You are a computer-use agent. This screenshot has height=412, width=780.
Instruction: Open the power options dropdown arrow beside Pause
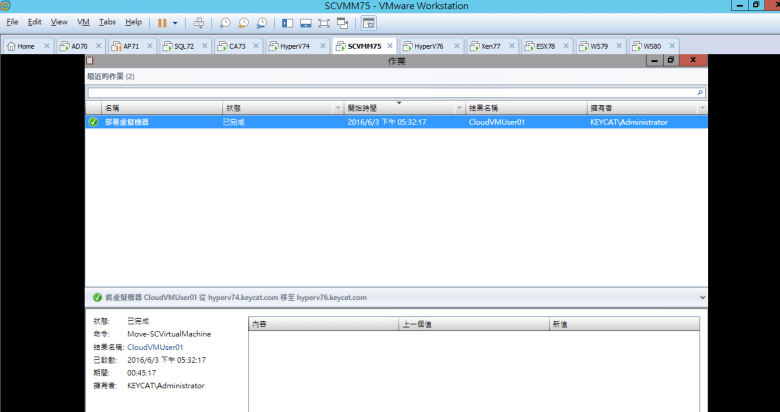[x=176, y=22]
